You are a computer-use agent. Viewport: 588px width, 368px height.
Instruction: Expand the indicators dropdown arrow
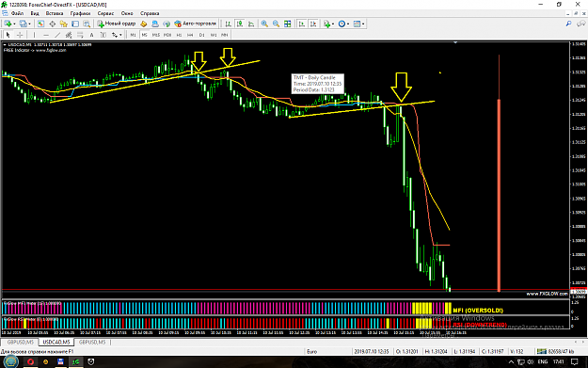[333, 24]
